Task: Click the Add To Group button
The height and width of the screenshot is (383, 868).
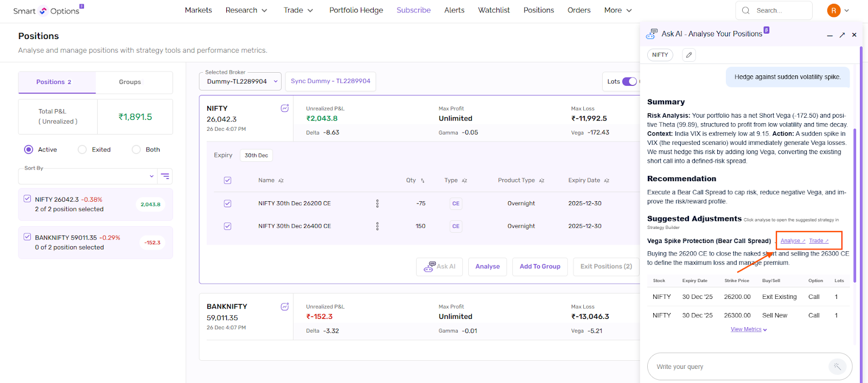Action: [x=540, y=266]
